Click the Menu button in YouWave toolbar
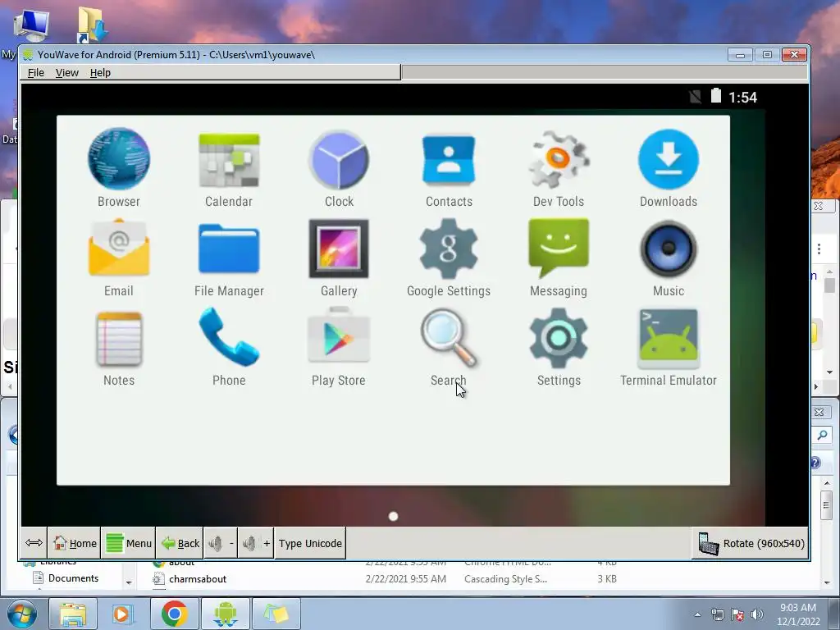This screenshot has height=630, width=840. click(x=129, y=543)
